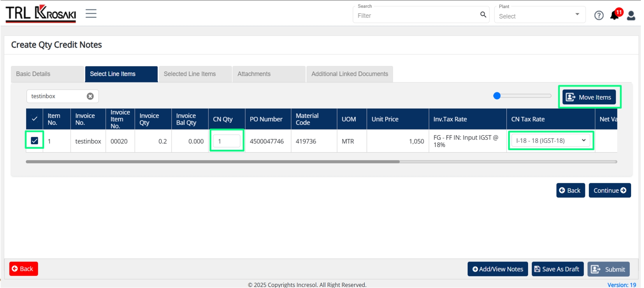The height and width of the screenshot is (288, 644).
Task: Click the search magnifier icon
Action: coord(483,15)
